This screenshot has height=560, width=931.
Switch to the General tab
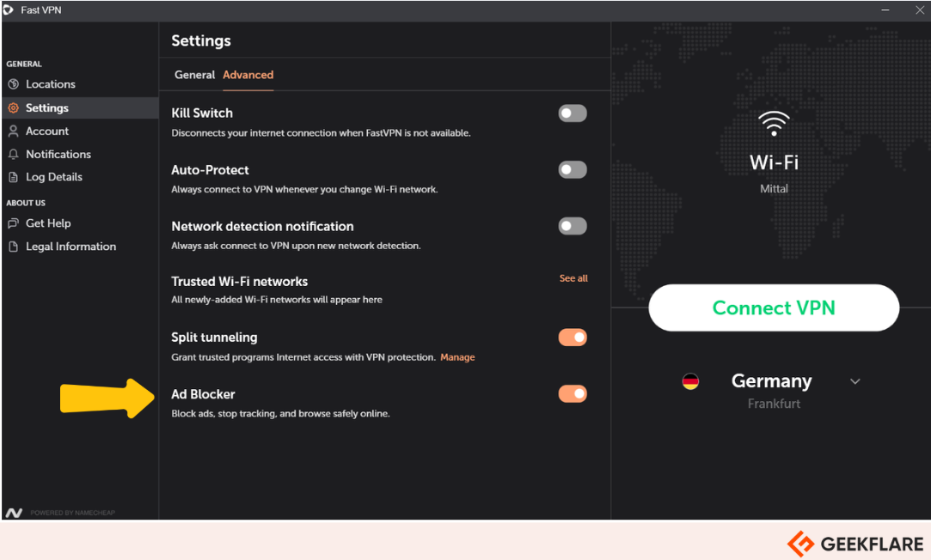coord(194,75)
